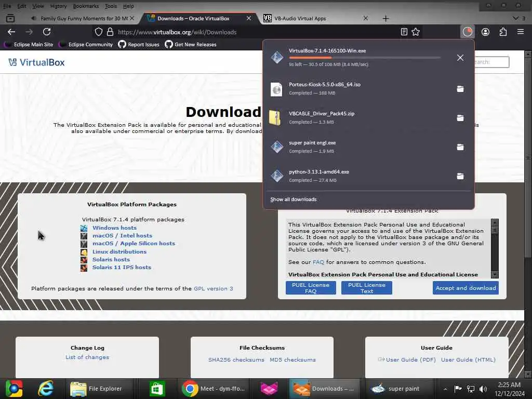Click Show all downloads
The image size is (532, 399).
[x=294, y=199]
